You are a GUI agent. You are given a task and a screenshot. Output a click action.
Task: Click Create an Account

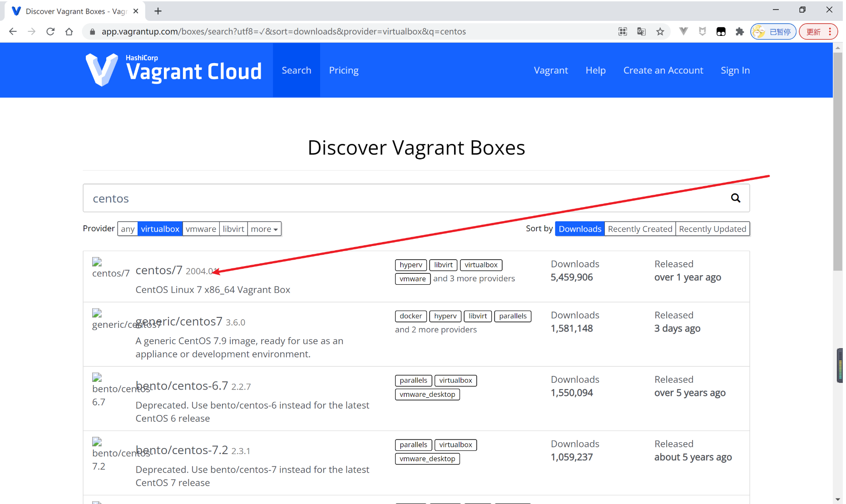pos(663,70)
